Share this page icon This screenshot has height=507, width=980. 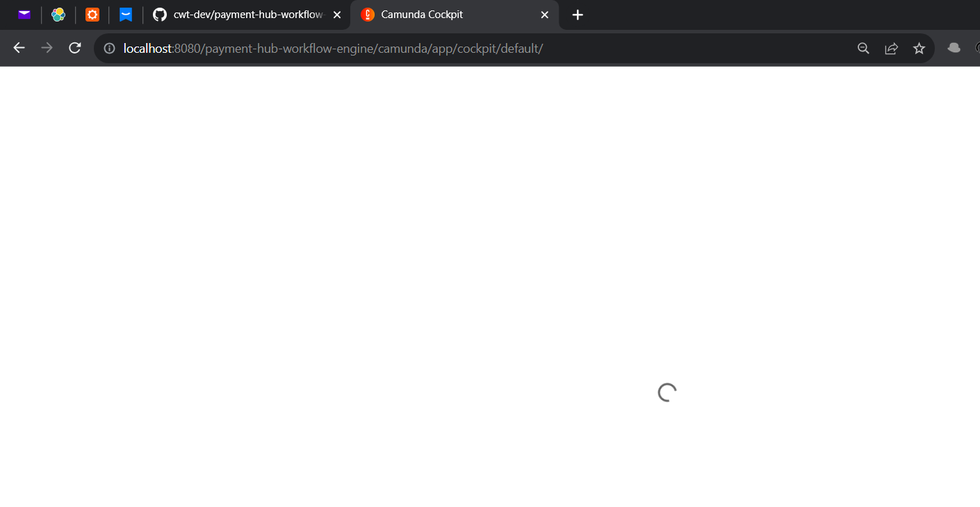(891, 49)
